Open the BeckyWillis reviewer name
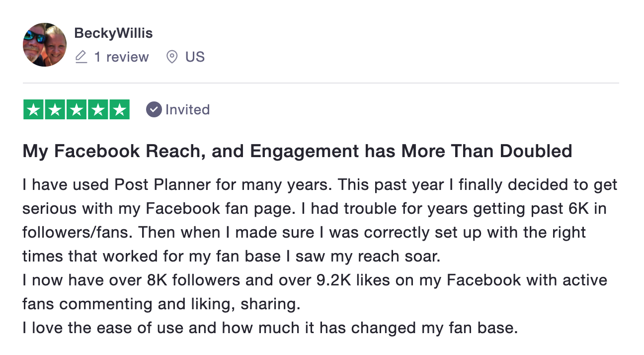The height and width of the screenshot is (355, 644). [x=113, y=33]
